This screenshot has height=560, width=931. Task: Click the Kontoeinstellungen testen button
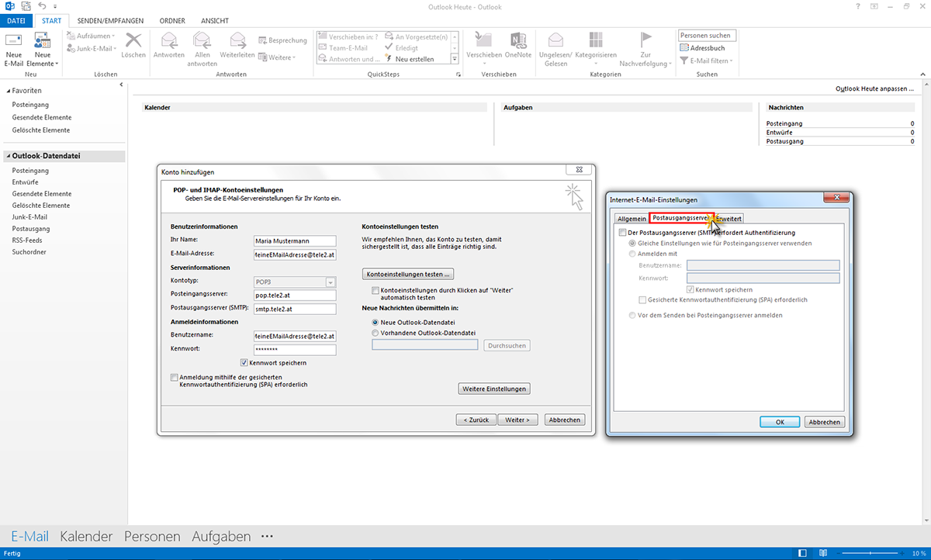[408, 274]
